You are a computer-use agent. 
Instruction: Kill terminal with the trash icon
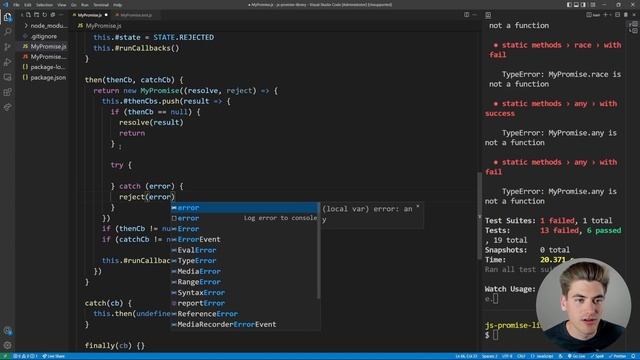coord(625,15)
